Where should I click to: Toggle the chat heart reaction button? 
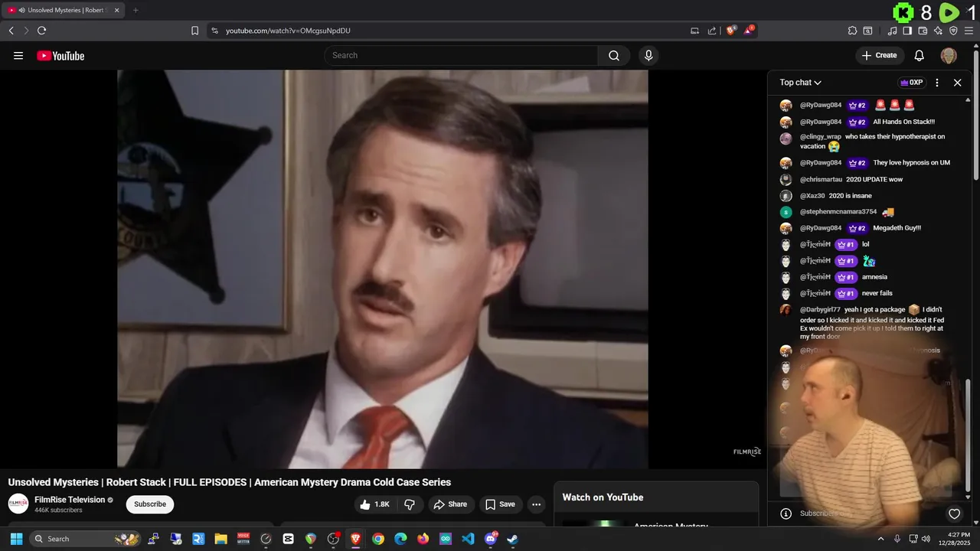(954, 514)
